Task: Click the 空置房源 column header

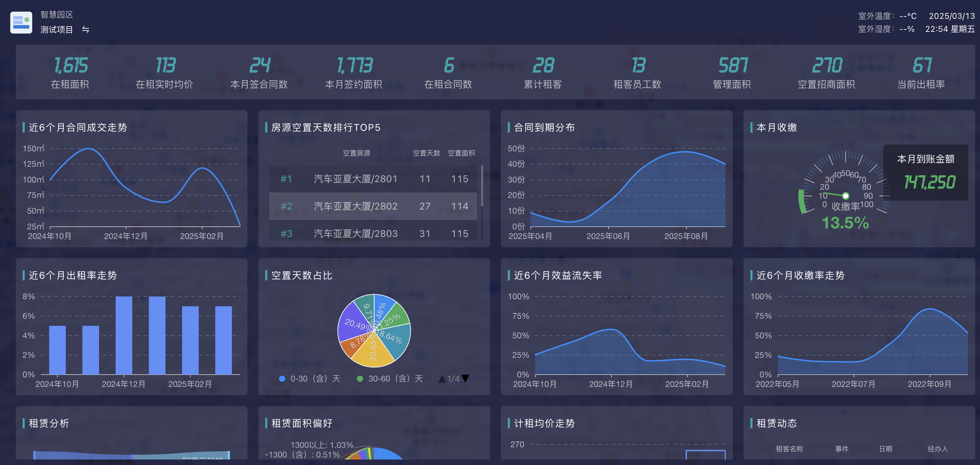Action: 356,153
